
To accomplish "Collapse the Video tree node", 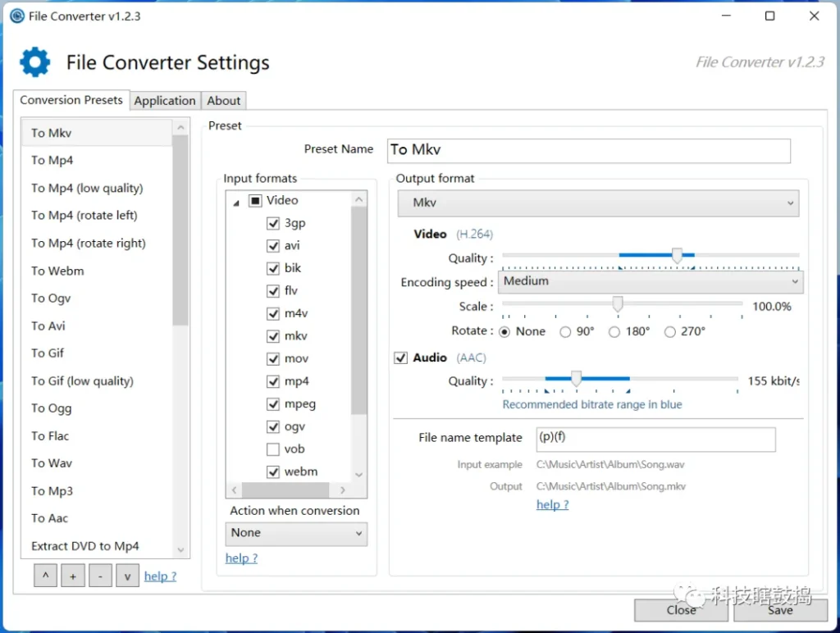I will click(x=236, y=203).
